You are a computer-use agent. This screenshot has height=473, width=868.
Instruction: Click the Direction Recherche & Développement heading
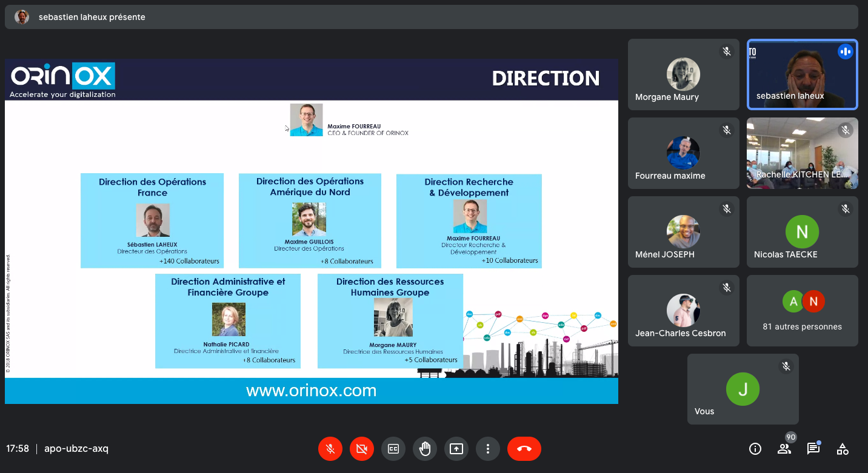pos(469,187)
